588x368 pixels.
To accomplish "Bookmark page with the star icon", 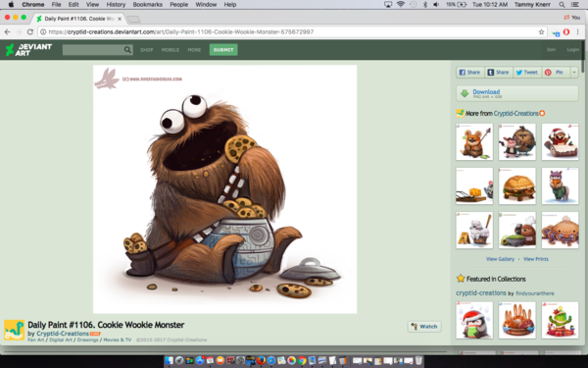I will [541, 32].
